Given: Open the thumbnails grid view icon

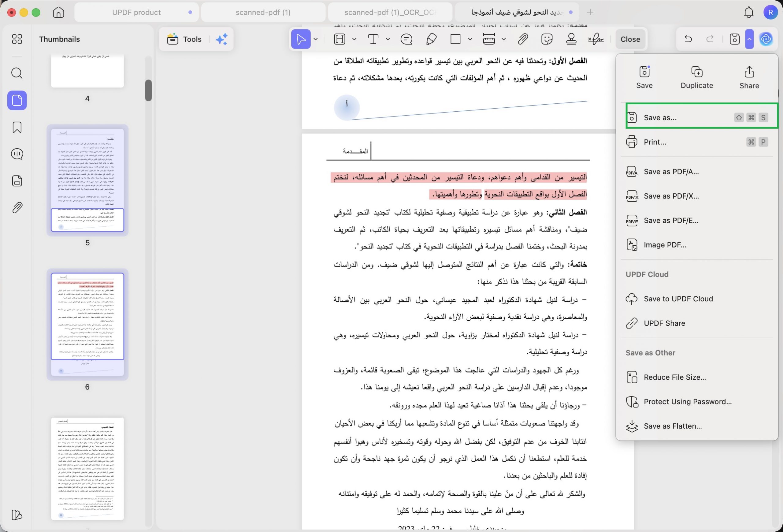Looking at the screenshot, I should [x=17, y=39].
